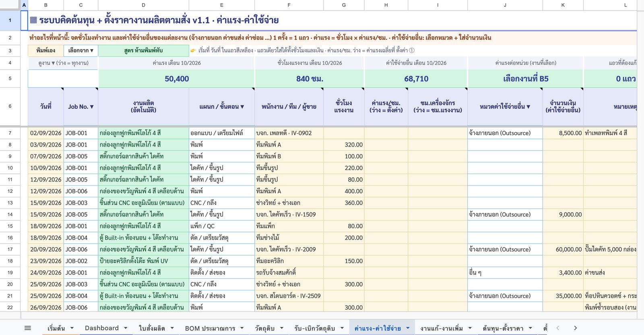Click the เลือกจาก ▼ legend cell
The height and width of the screenshot is (335, 644).
click(81, 51)
